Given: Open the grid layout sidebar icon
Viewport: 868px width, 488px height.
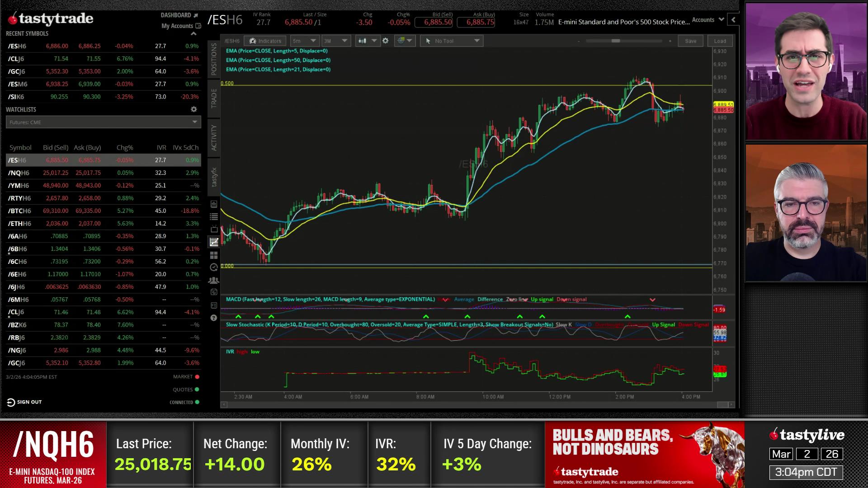Looking at the screenshot, I should (214, 255).
